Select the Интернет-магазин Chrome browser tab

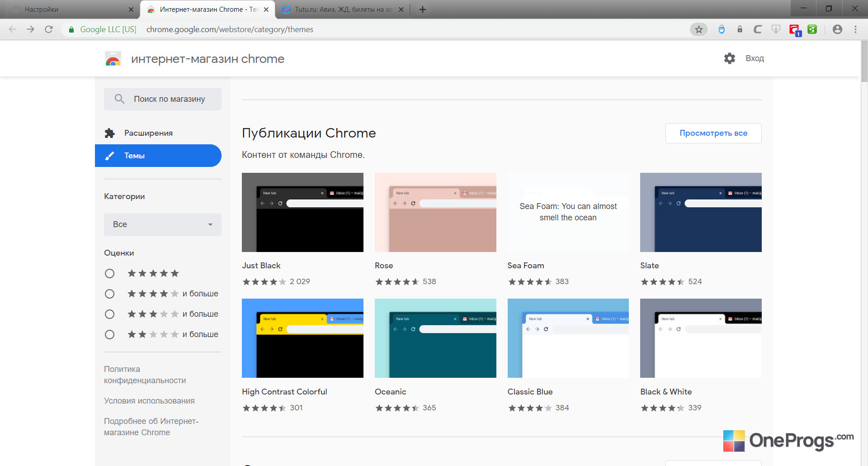[208, 10]
